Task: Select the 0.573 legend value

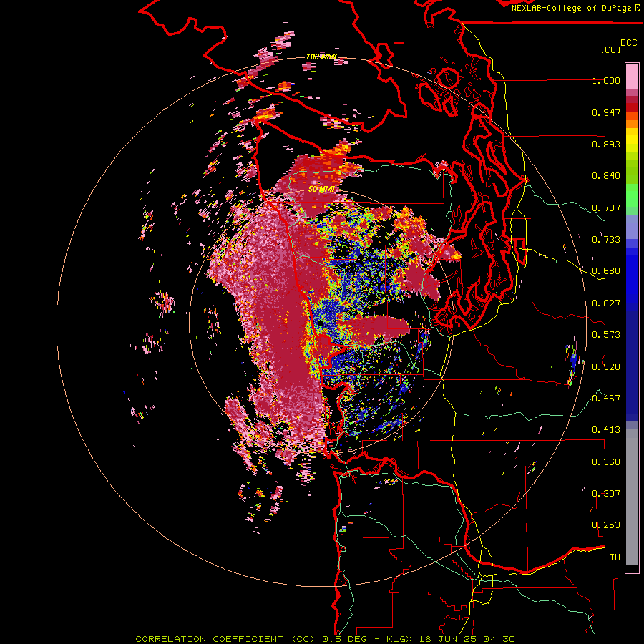Action: 606,335
